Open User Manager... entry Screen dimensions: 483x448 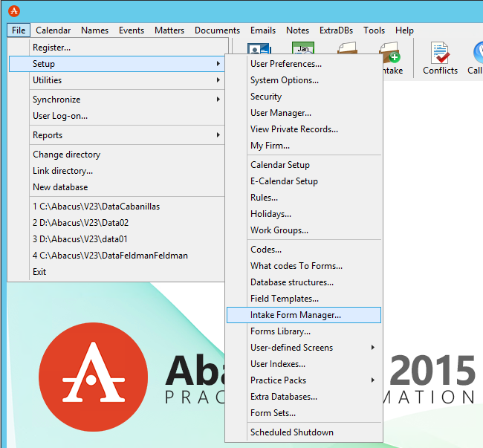coord(304,113)
